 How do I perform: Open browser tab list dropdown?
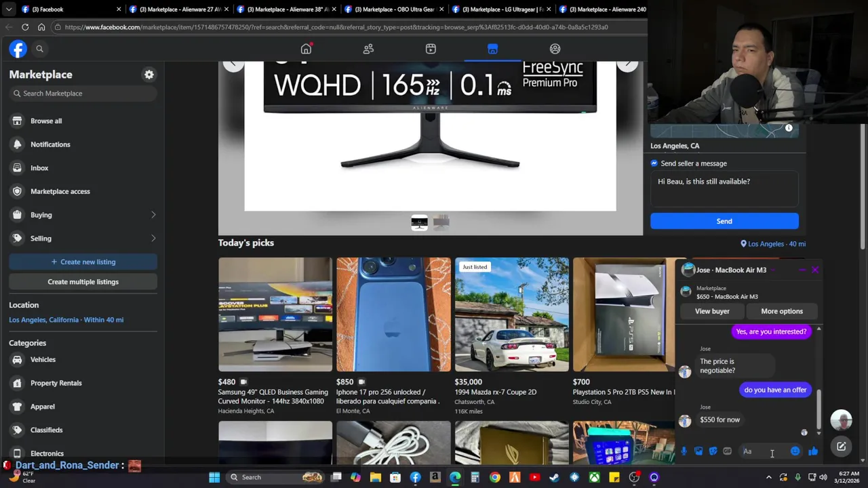8,9
